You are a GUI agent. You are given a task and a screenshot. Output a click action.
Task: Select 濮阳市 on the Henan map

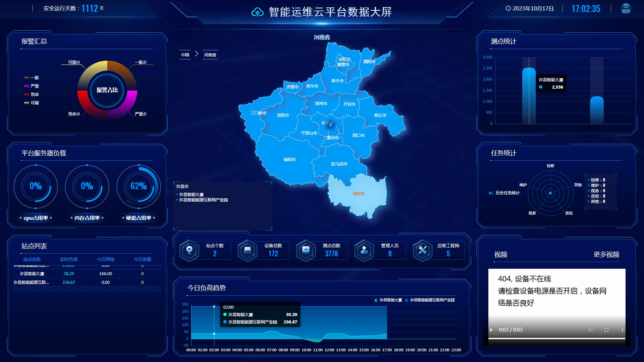point(369,61)
